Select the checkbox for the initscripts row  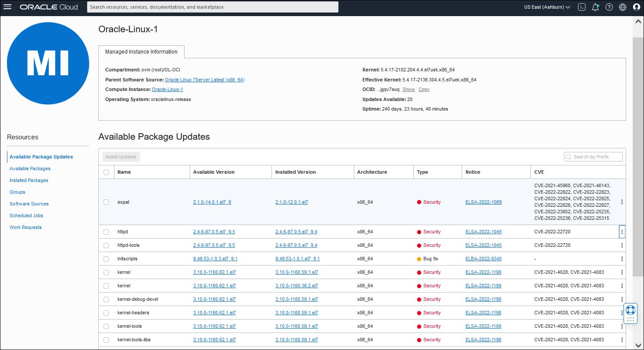click(x=106, y=259)
